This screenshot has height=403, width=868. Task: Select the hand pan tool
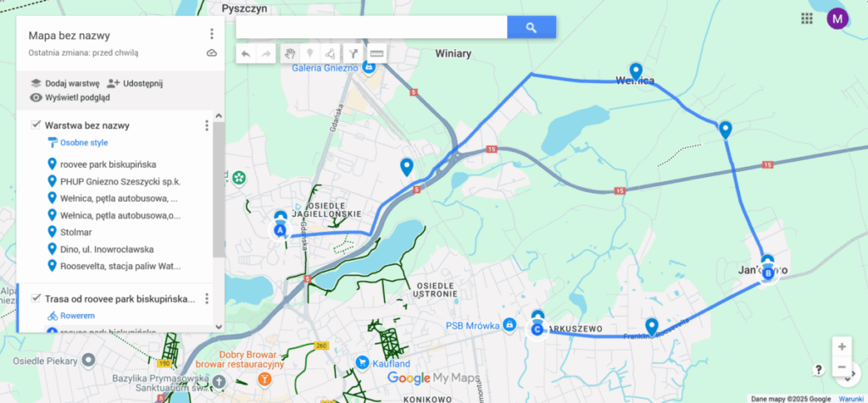(290, 53)
